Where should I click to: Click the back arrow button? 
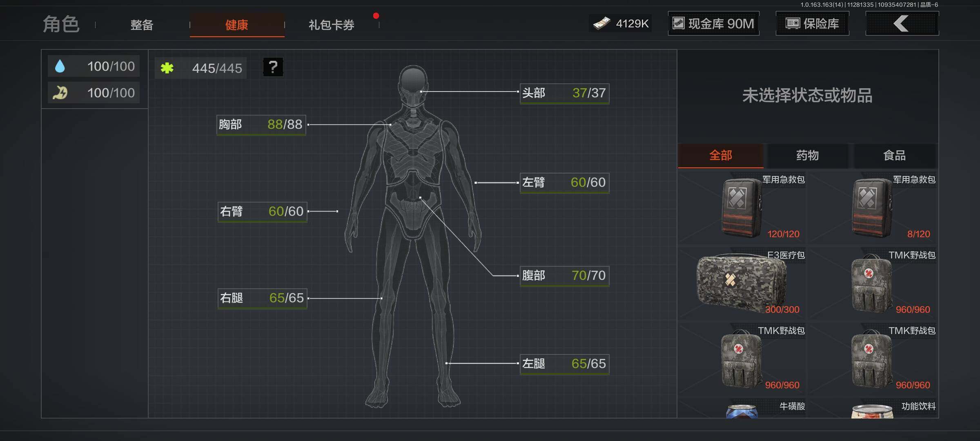pos(902,24)
